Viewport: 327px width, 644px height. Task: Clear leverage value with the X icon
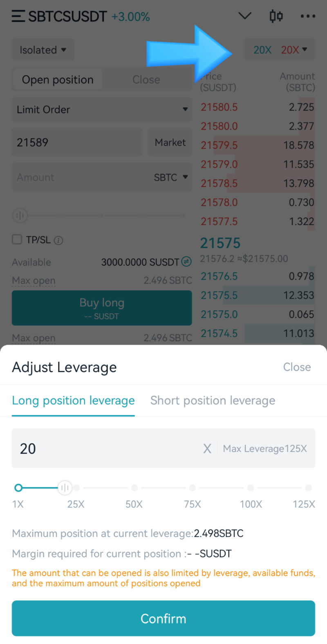(207, 449)
